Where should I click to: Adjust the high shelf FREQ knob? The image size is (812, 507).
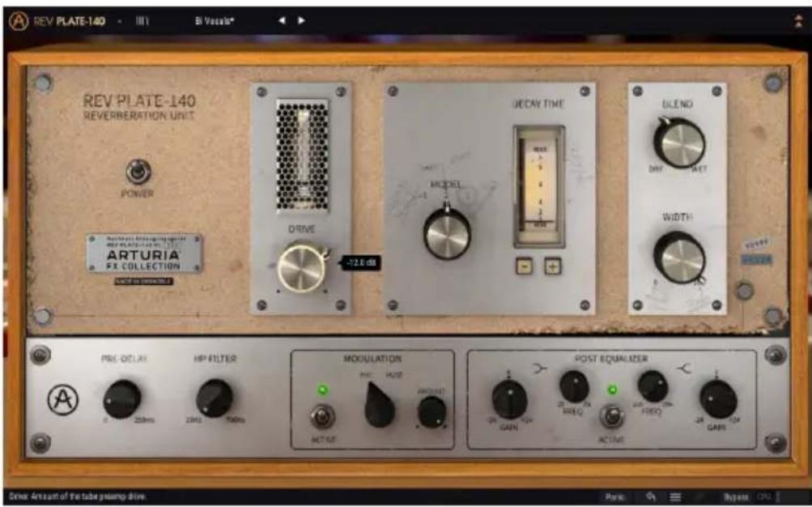(653, 386)
